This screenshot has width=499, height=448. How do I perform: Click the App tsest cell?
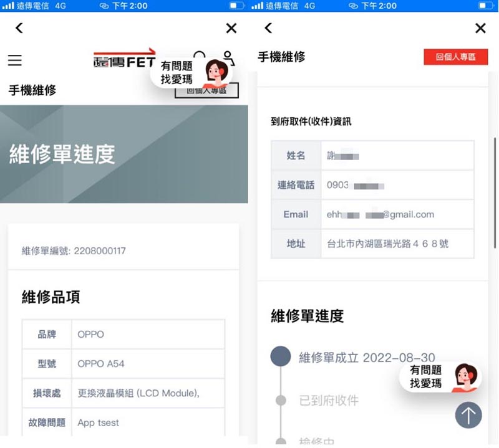pos(148,422)
